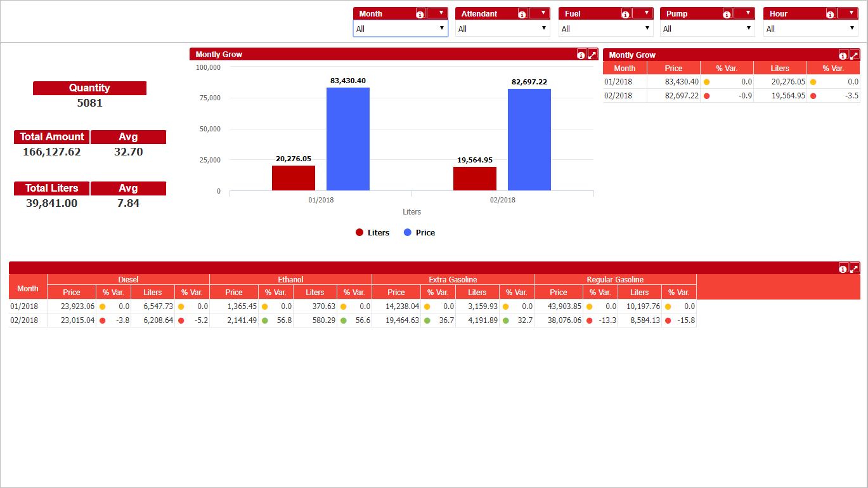Maximize the Montly Grow bar chart panel
868x488 pixels.
coord(592,55)
